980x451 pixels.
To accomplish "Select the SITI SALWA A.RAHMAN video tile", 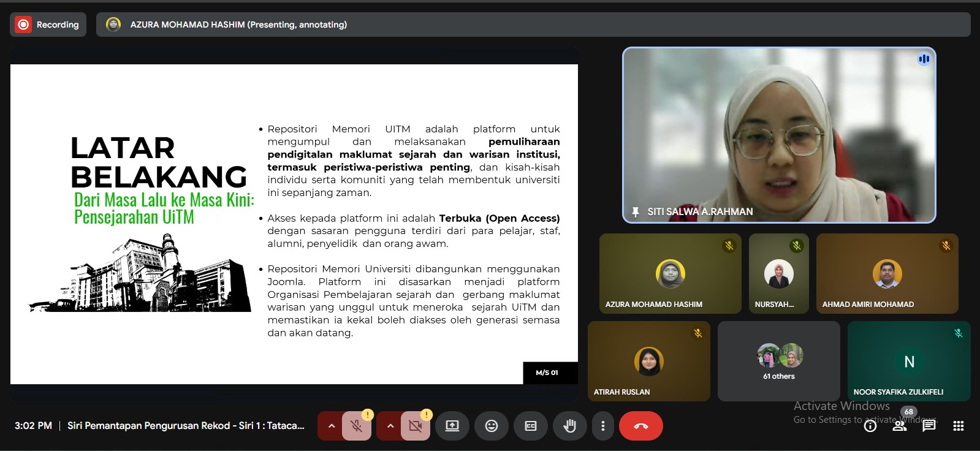I will (x=778, y=135).
